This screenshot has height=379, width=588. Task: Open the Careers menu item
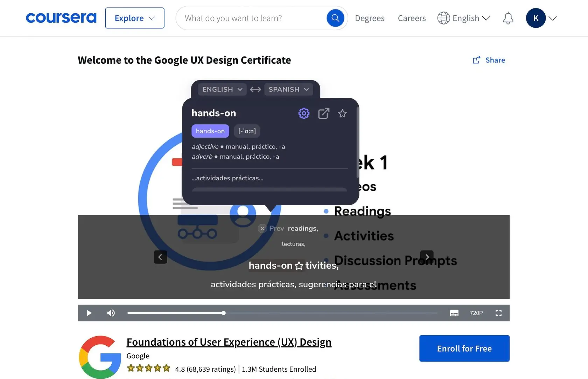click(x=412, y=18)
